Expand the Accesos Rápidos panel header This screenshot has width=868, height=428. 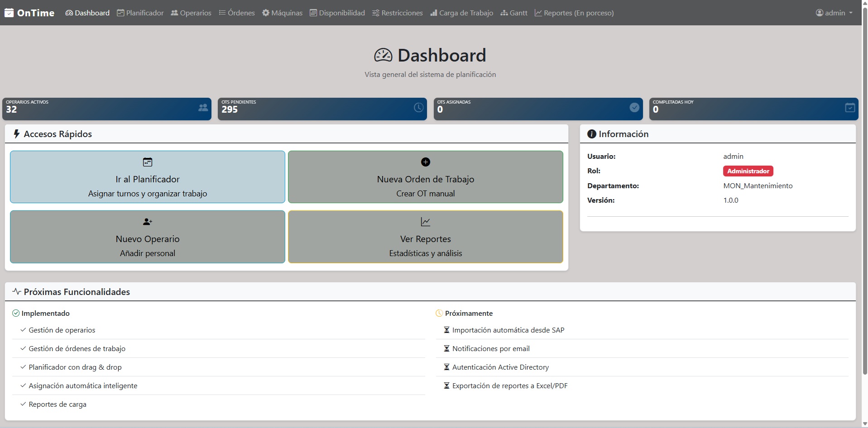pyautogui.click(x=58, y=134)
